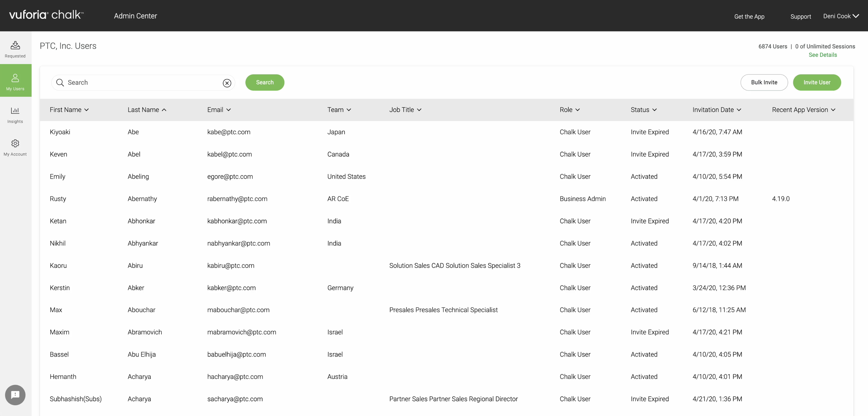Click first name Nikhil
Image resolution: width=868 pixels, height=416 pixels.
click(58, 243)
